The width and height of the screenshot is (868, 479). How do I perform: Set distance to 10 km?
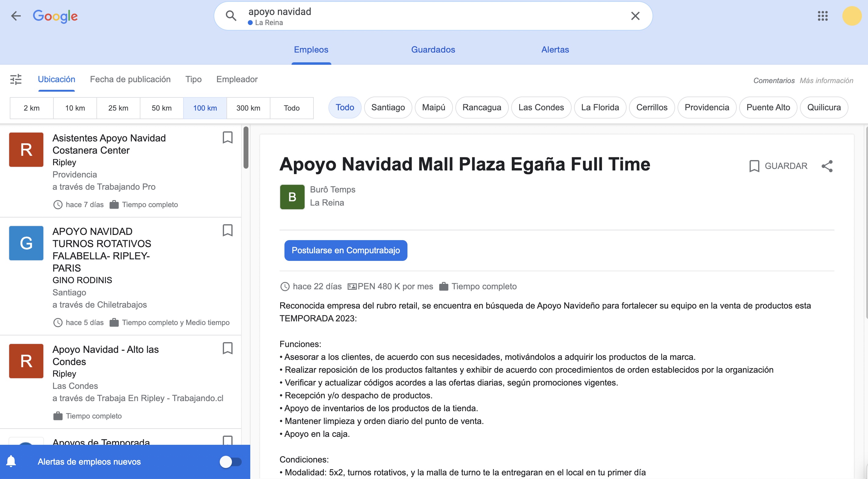(75, 108)
